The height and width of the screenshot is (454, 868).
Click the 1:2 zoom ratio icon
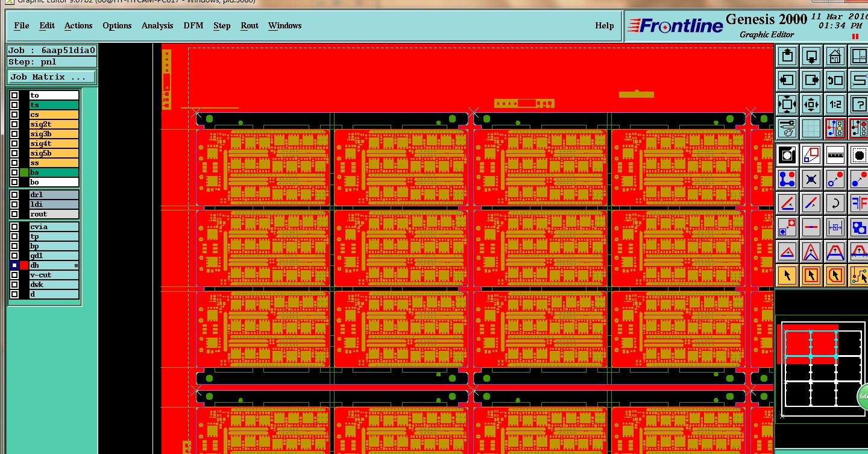click(x=835, y=104)
